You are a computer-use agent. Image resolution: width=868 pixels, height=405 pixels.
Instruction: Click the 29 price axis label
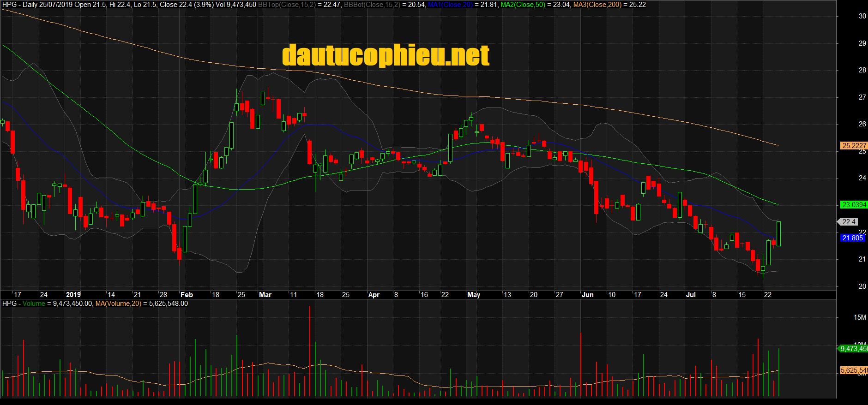[x=862, y=43]
